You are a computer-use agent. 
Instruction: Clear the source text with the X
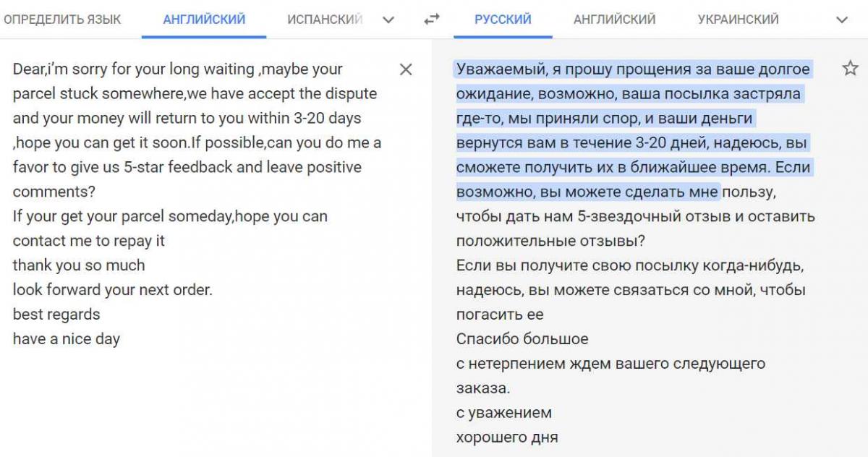coord(406,69)
